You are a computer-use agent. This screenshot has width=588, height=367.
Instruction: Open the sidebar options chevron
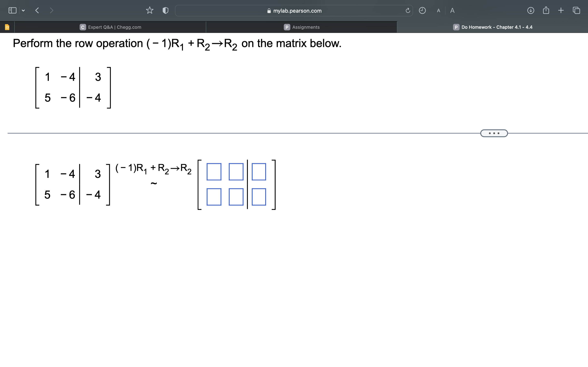point(23,10)
